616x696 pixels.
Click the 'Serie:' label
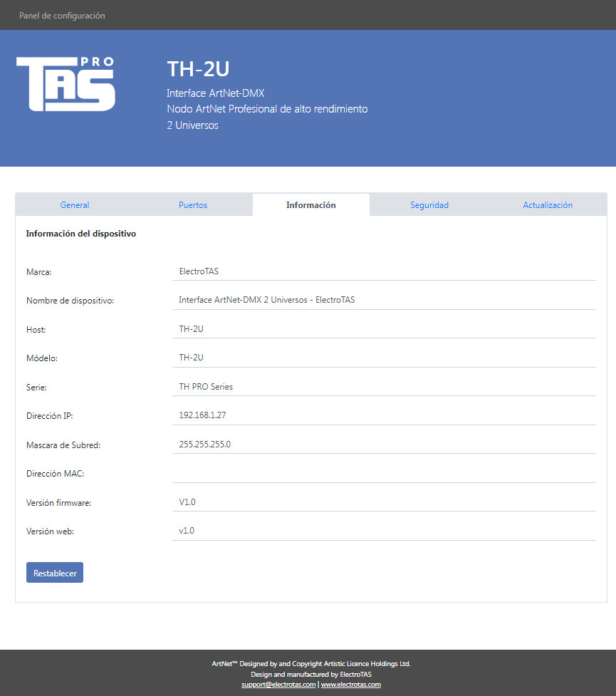(36, 388)
